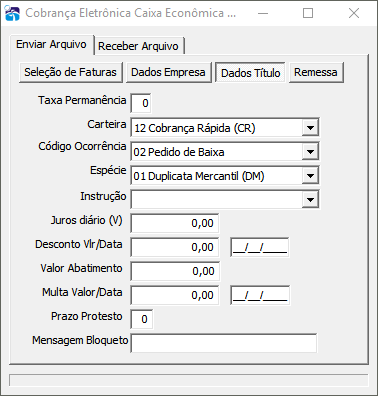Image resolution: width=378 pixels, height=396 pixels.
Task: Click the Desconto date field
Action: (x=260, y=247)
